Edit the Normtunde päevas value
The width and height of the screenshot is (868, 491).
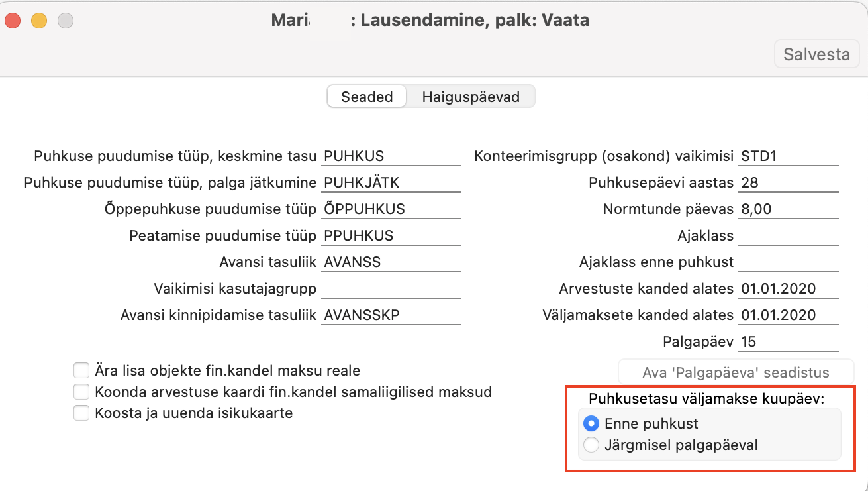[x=788, y=209]
